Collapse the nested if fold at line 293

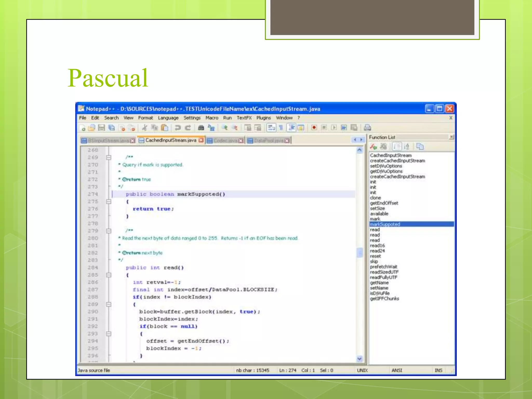(109, 334)
